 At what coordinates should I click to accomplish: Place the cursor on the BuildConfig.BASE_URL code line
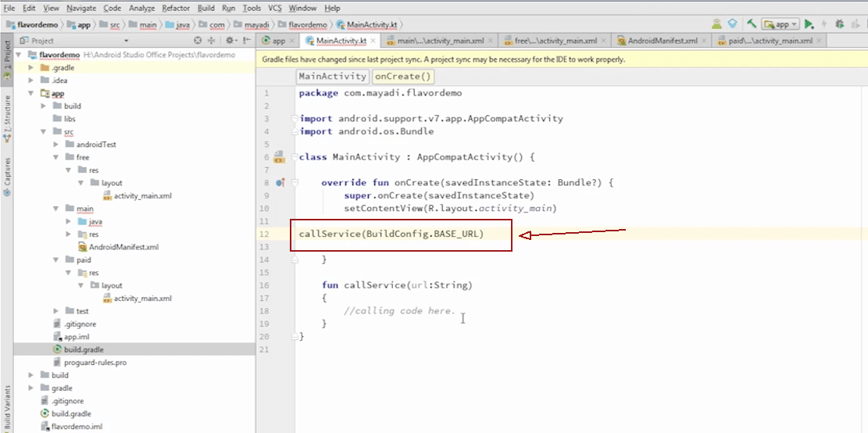pos(391,234)
